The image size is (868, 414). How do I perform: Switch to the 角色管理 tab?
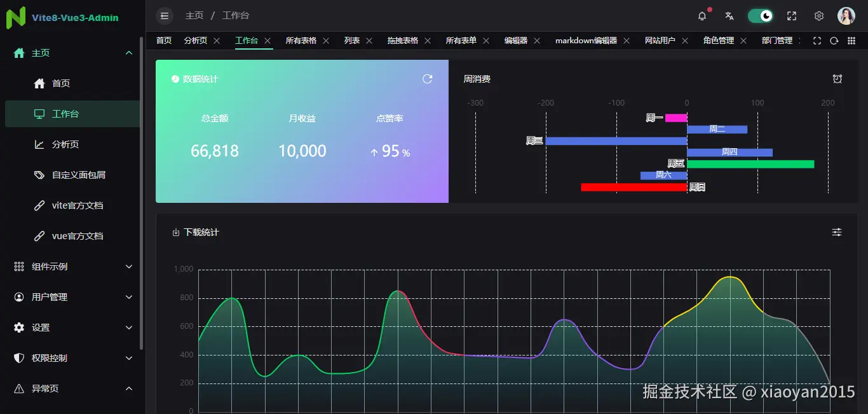[719, 41]
